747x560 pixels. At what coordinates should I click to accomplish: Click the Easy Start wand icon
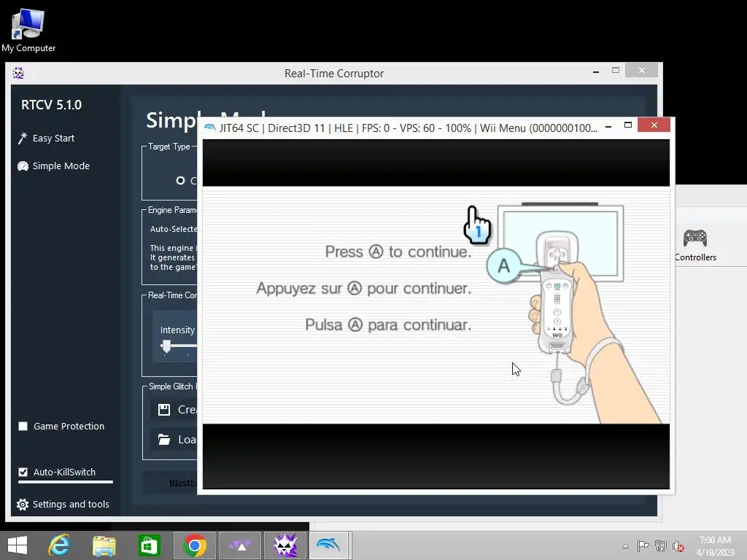coord(23,138)
